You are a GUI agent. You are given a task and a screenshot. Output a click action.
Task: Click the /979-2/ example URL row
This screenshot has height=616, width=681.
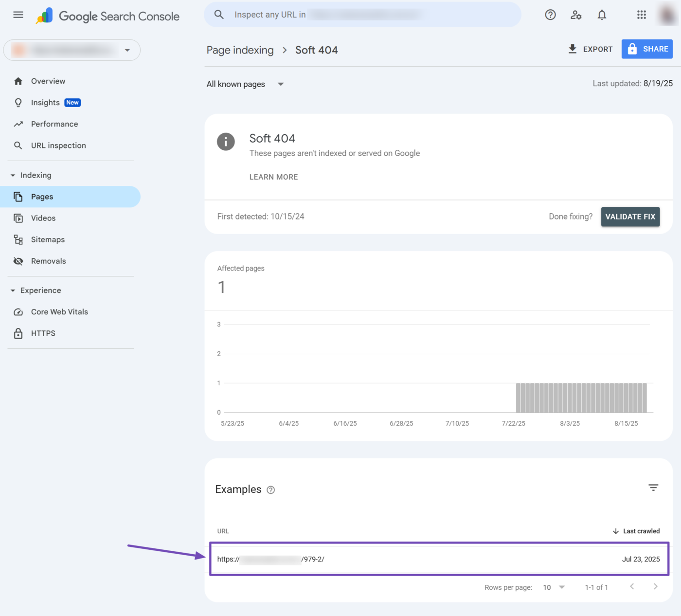439,559
